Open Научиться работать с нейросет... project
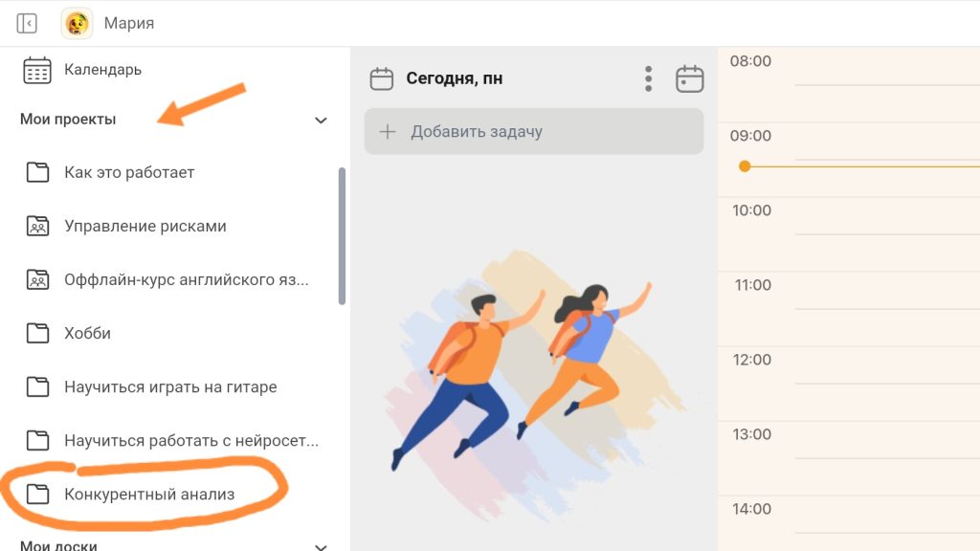 (x=191, y=440)
